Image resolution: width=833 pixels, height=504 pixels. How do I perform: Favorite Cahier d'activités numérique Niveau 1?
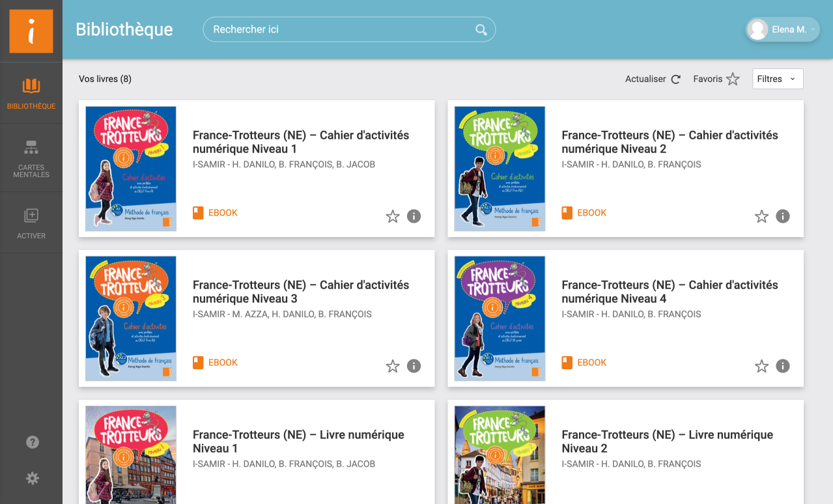393,216
